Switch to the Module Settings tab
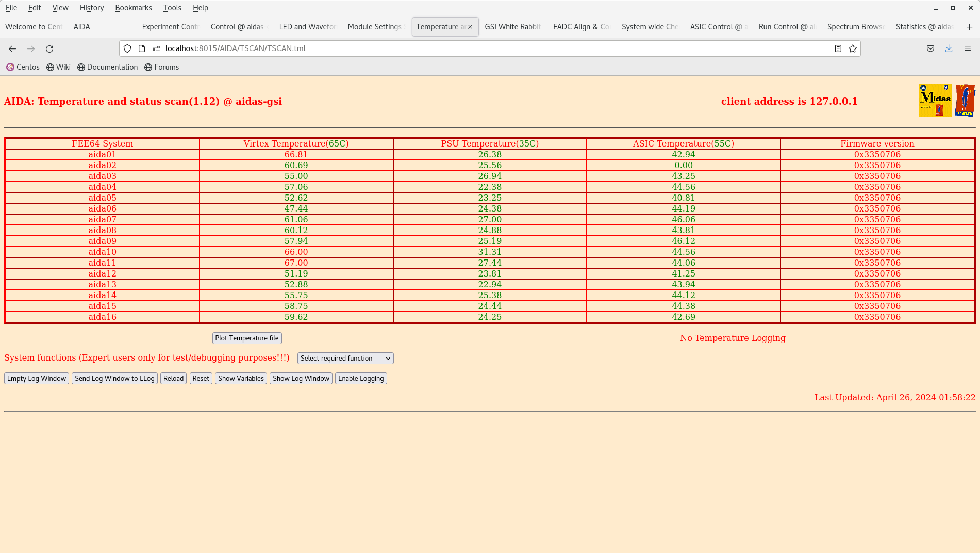 pos(377,27)
